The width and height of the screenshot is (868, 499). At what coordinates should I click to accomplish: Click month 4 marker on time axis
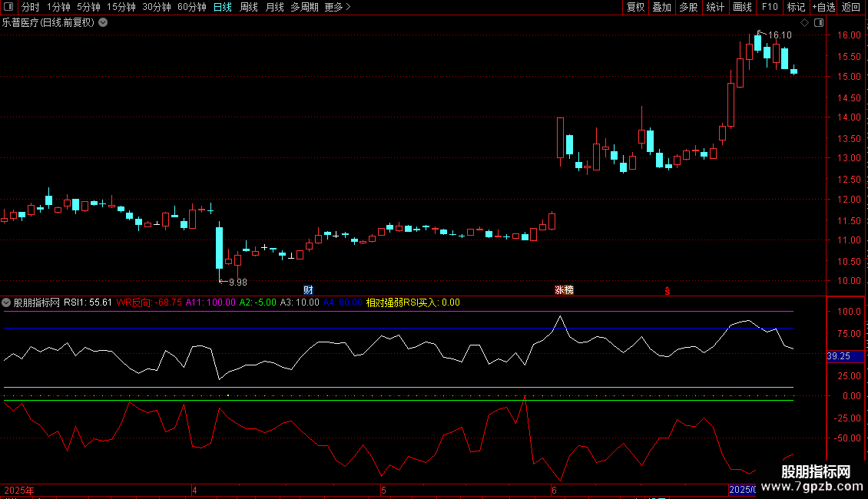point(194,490)
